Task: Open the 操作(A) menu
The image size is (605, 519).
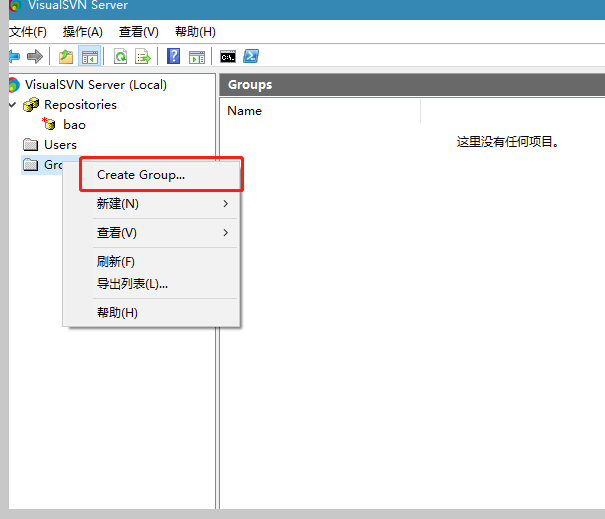Action: [x=83, y=32]
